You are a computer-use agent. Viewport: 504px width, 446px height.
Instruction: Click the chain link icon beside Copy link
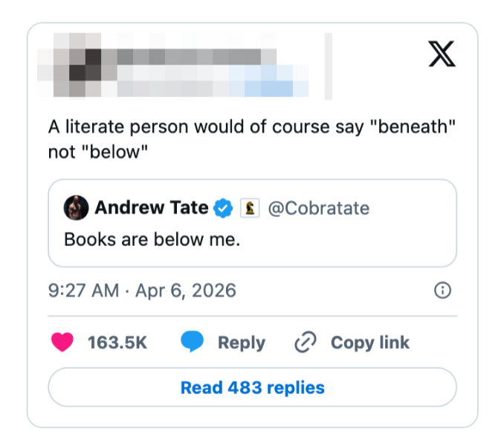[306, 342]
